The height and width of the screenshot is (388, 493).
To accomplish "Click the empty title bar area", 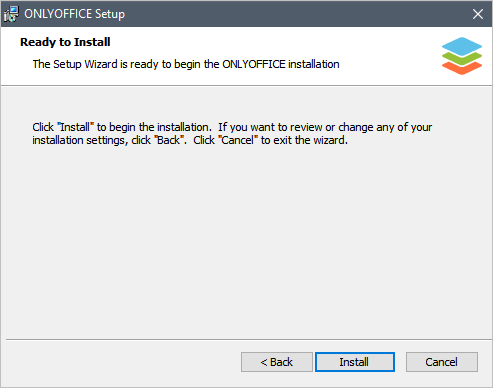I will [297, 14].
